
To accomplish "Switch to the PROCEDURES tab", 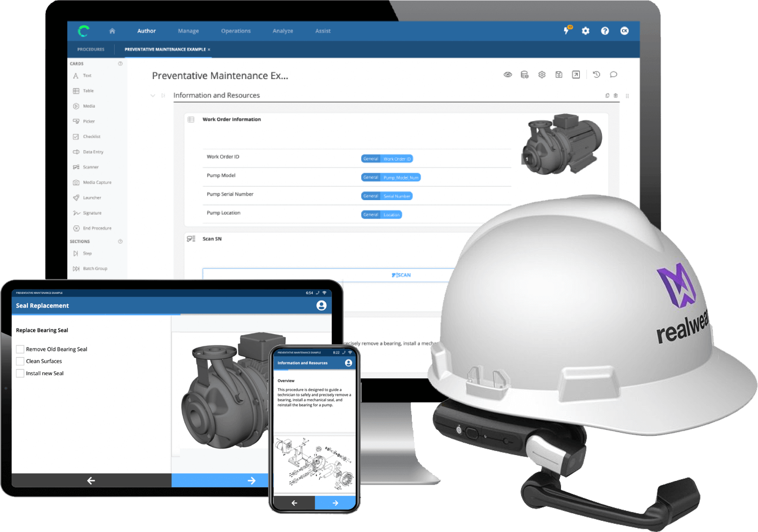I will 90,49.
